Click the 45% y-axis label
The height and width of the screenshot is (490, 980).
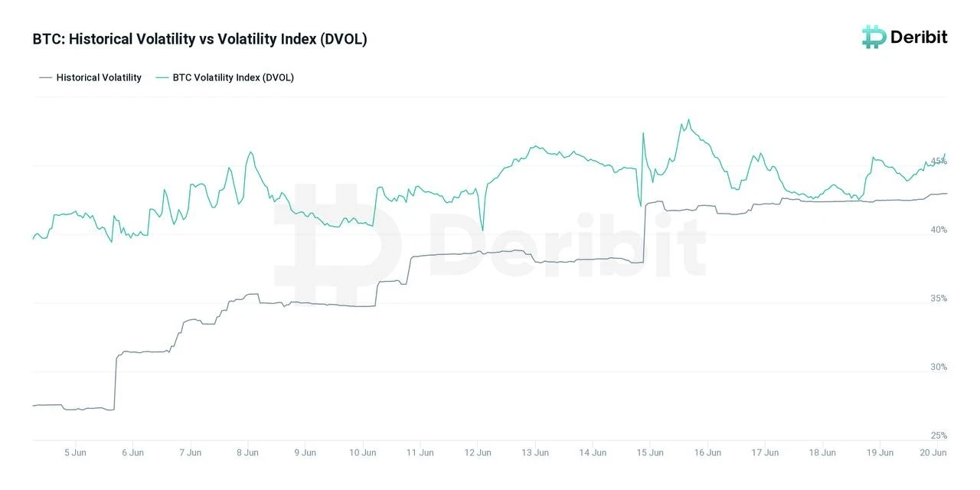[939, 161]
